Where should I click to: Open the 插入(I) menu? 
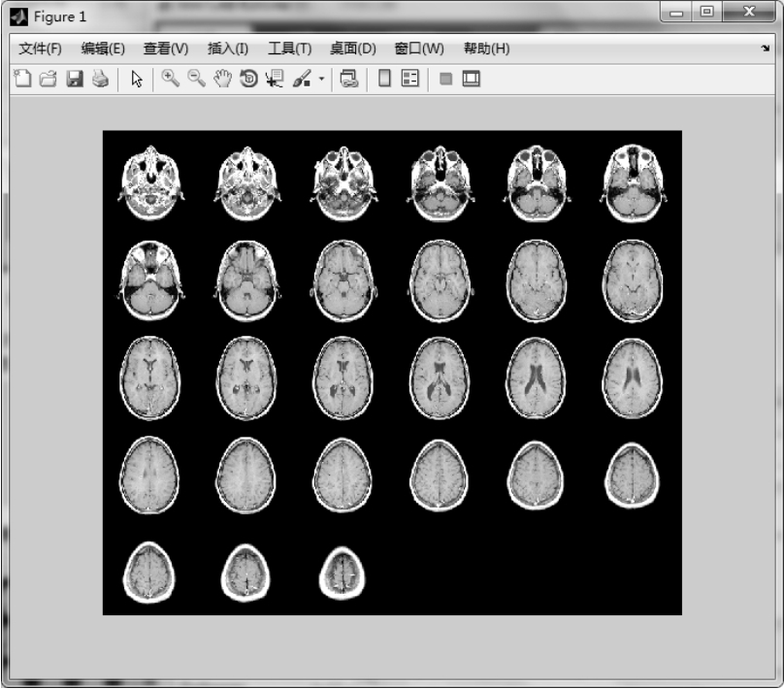click(228, 49)
